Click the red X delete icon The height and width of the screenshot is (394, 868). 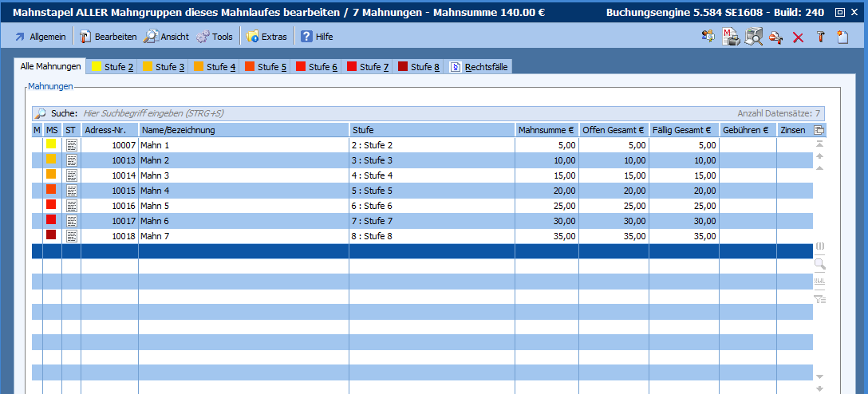tap(798, 37)
